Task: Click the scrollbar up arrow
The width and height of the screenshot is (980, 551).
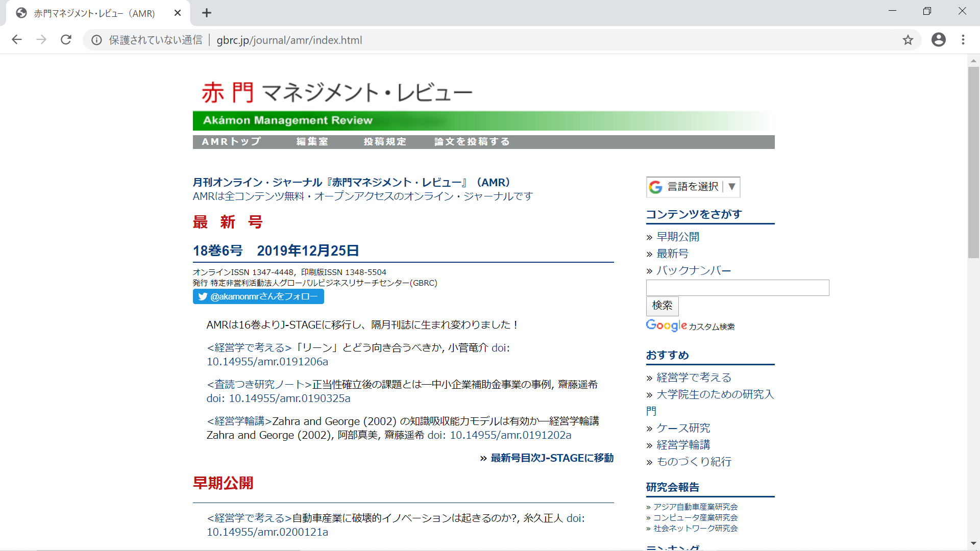Action: point(973,61)
